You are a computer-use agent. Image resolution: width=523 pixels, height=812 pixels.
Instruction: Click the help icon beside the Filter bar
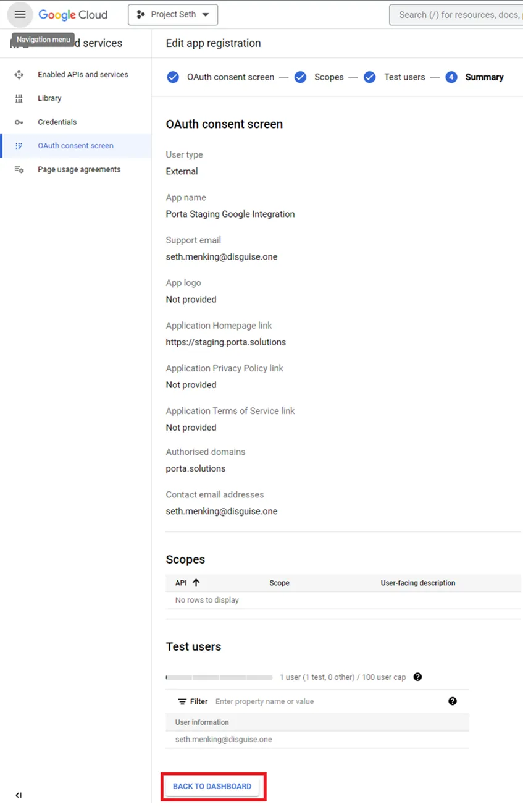click(453, 701)
